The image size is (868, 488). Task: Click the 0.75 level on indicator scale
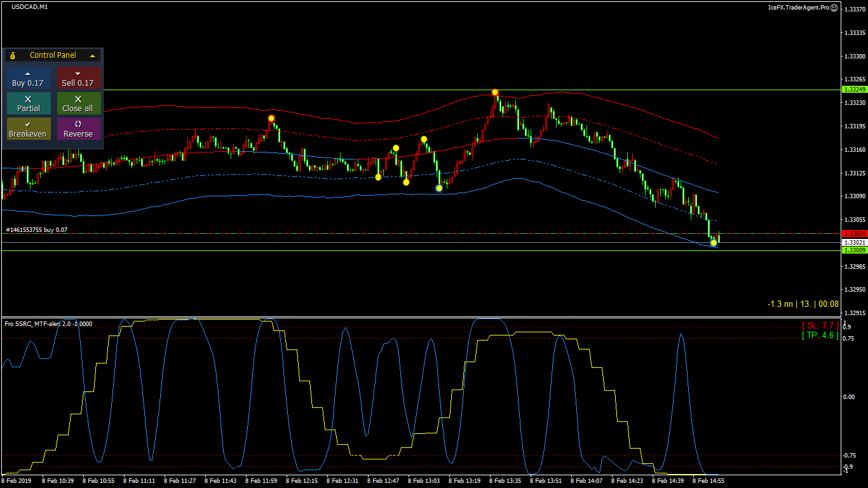[x=848, y=338]
